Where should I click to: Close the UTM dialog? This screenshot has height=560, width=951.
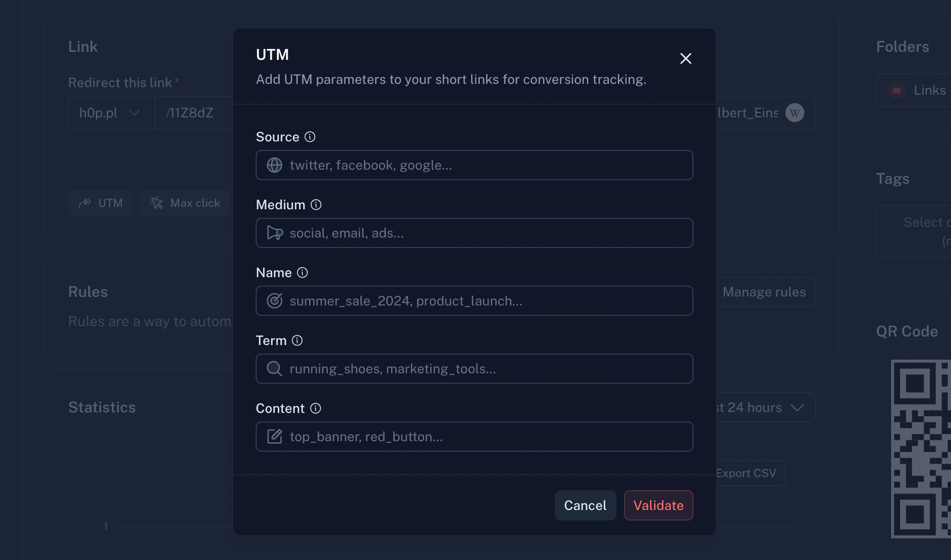pos(686,58)
